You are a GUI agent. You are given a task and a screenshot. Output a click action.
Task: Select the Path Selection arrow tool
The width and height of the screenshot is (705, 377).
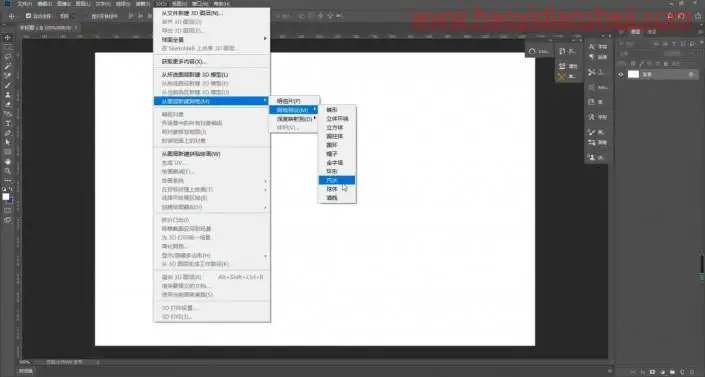[x=8, y=142]
